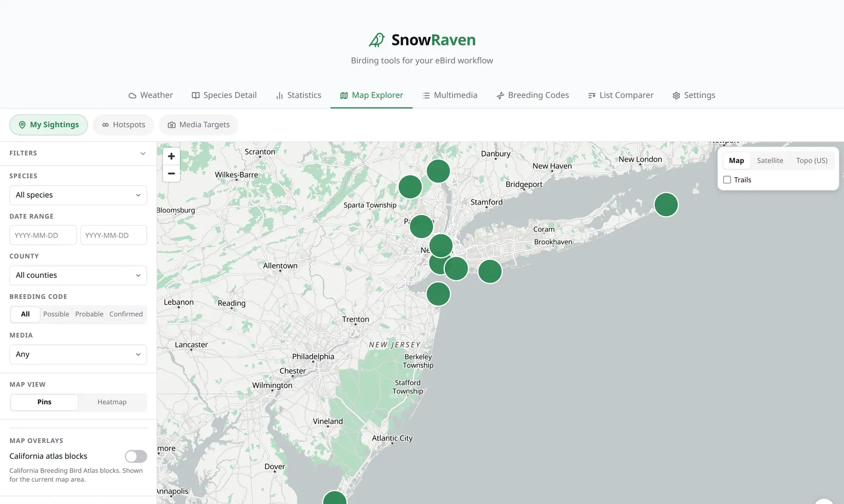Go to the Breeding Codes tab
The image size is (844, 504).
point(533,95)
